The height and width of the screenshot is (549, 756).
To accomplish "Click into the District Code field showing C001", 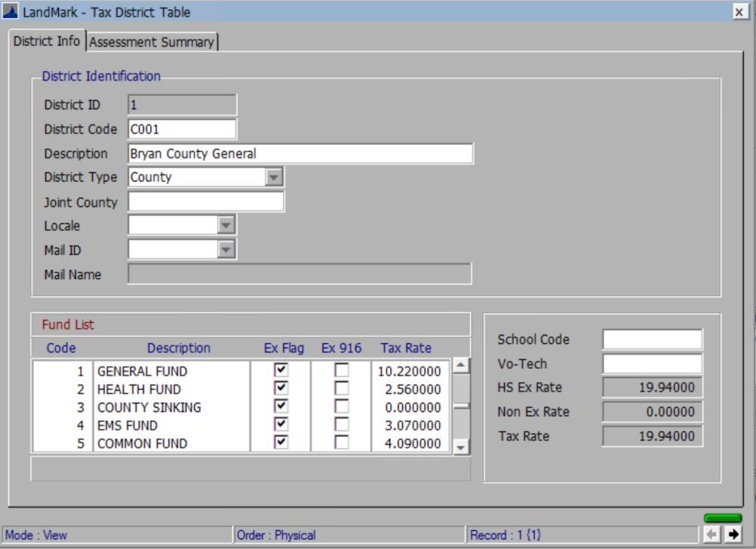I will click(181, 129).
